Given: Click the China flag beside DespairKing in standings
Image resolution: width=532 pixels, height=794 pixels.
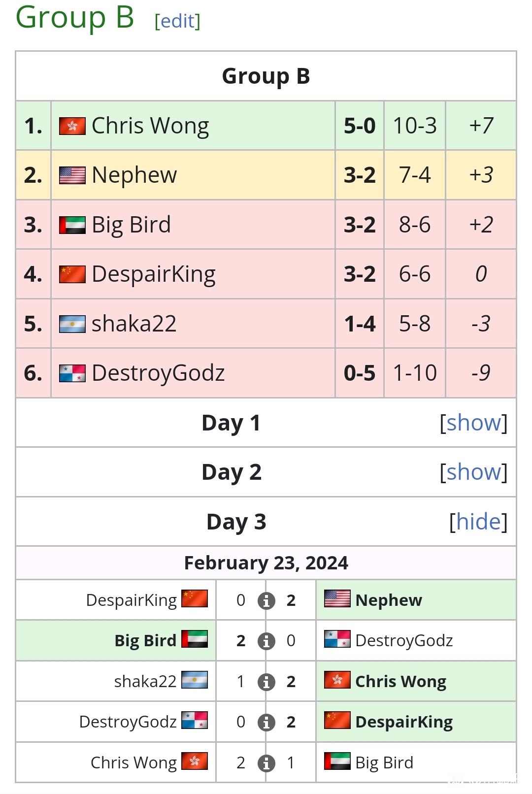Looking at the screenshot, I should [x=72, y=274].
